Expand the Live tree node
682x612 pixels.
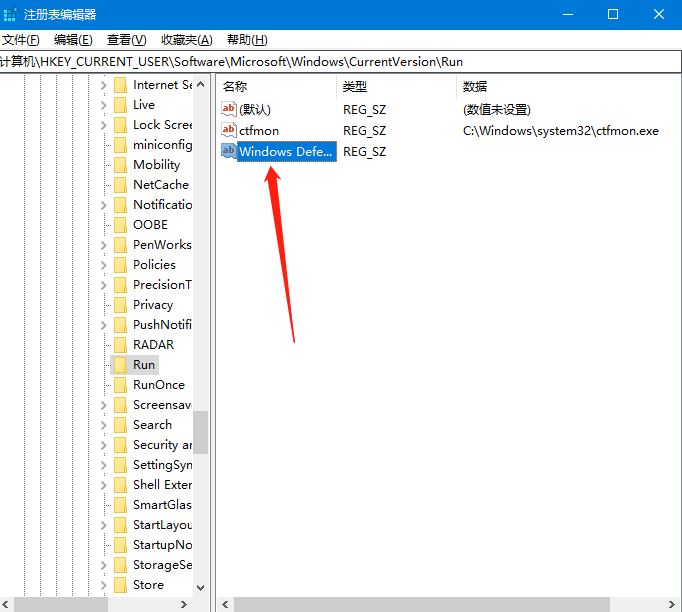[104, 105]
